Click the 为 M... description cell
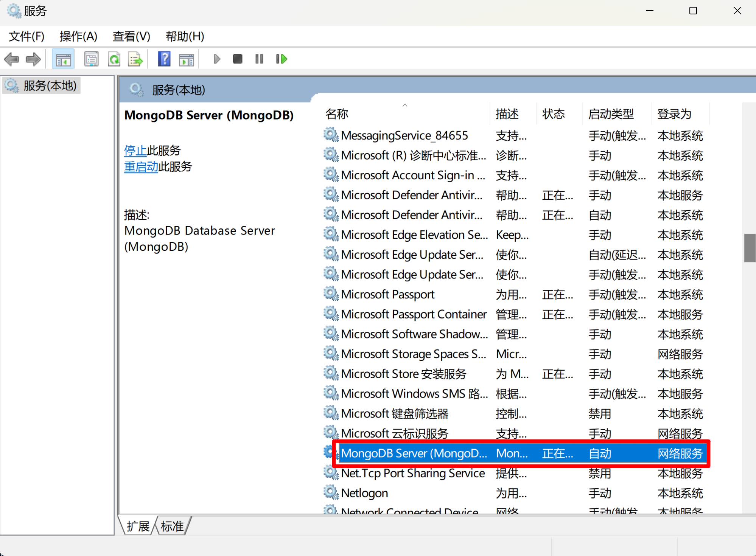756x556 pixels. [x=512, y=374]
